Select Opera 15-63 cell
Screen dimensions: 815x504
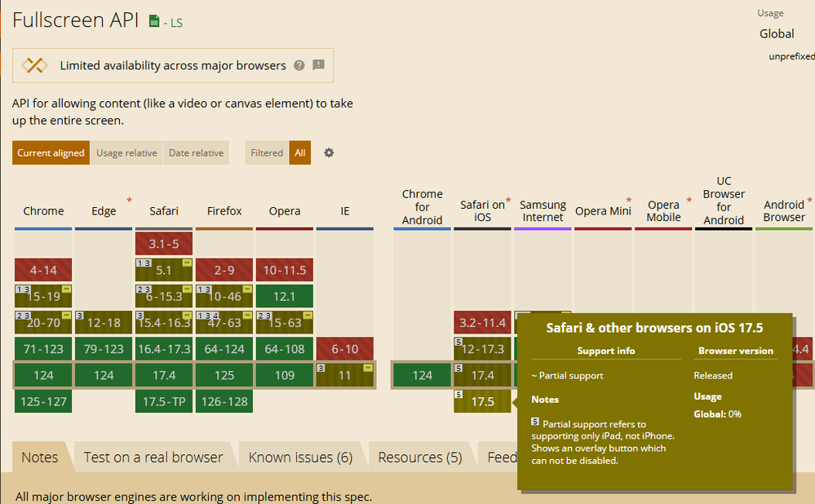(x=285, y=323)
